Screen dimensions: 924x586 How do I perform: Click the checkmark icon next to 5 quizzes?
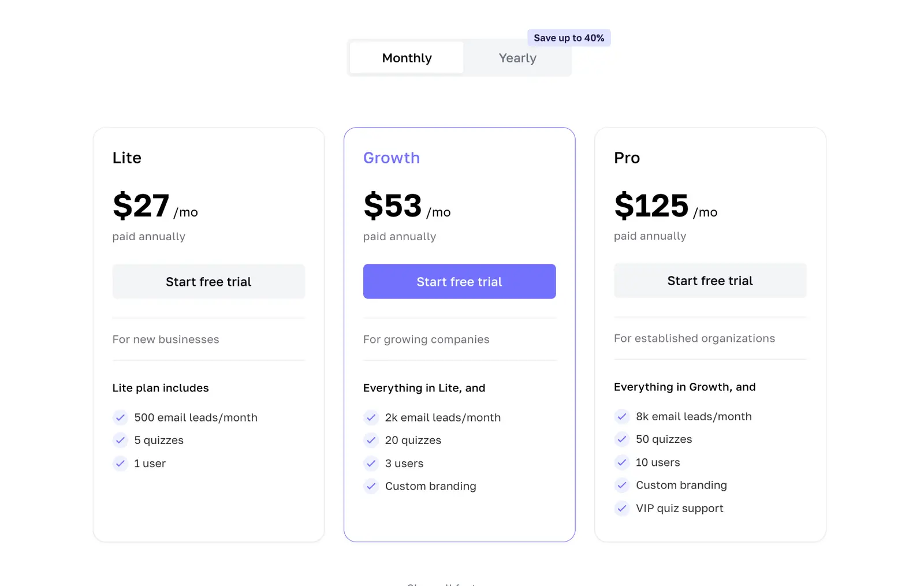120,441
